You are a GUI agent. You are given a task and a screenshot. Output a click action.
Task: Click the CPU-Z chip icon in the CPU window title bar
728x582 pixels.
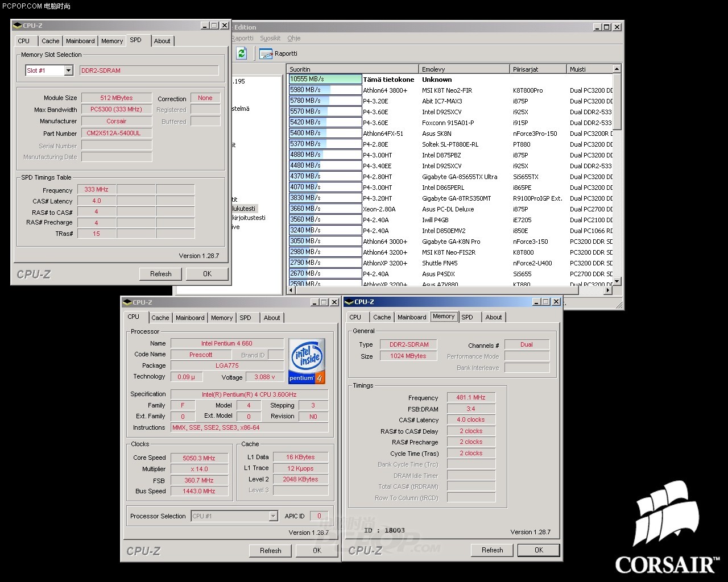click(x=127, y=302)
